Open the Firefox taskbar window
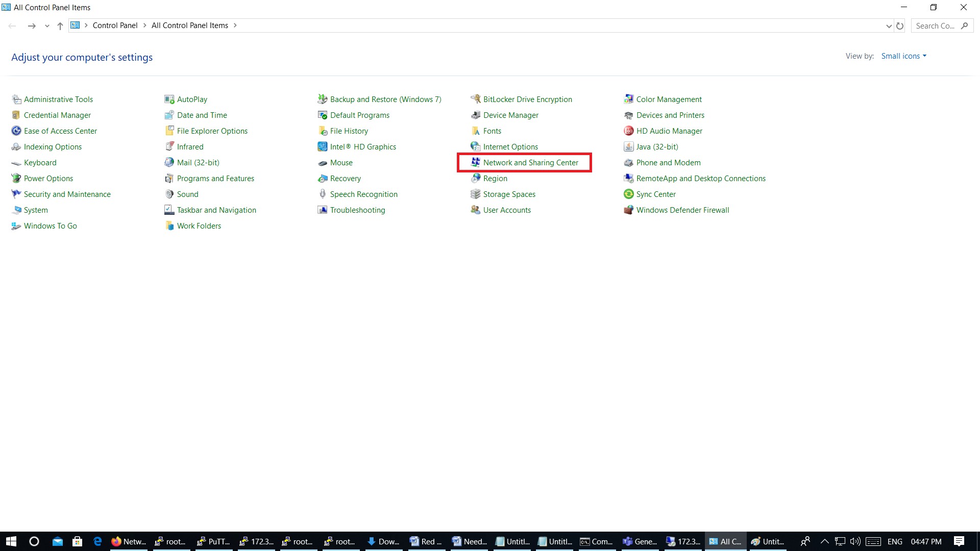Image resolution: width=980 pixels, height=551 pixels. 129,541
